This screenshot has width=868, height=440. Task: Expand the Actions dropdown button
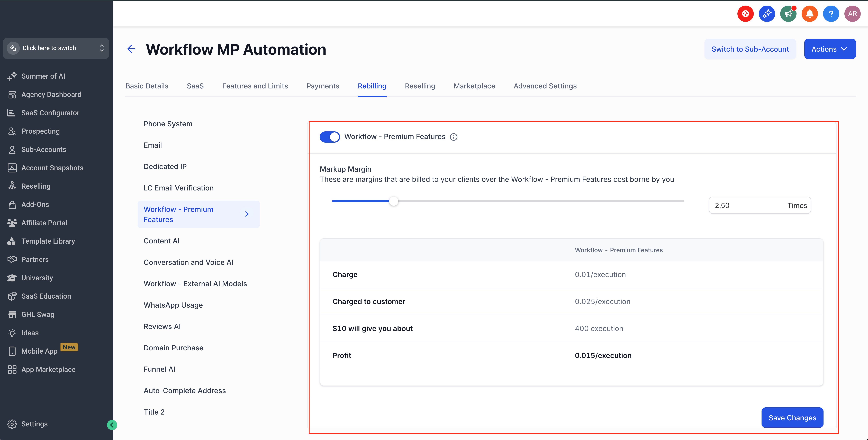[x=829, y=49]
